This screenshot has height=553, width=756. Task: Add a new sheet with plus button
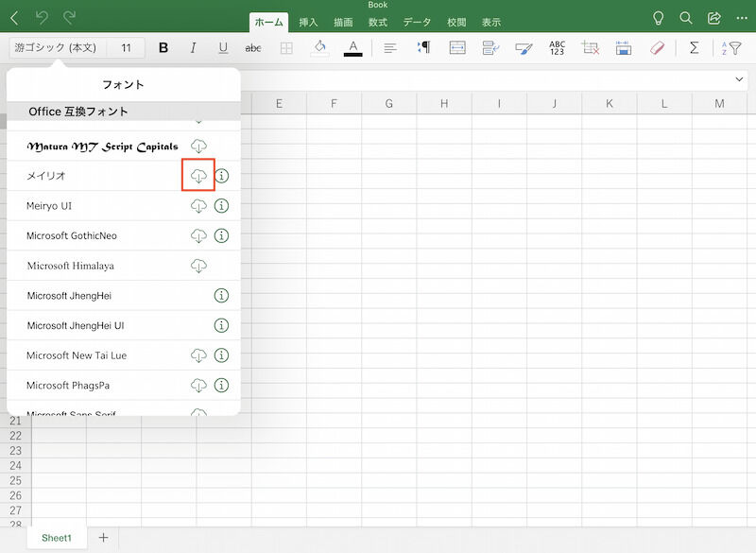pos(103,538)
